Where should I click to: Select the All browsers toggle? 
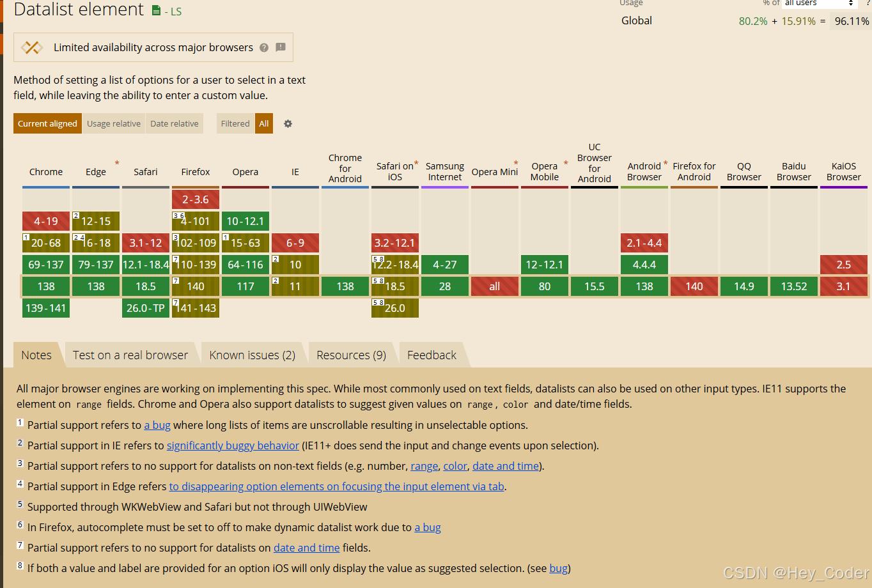coord(264,123)
